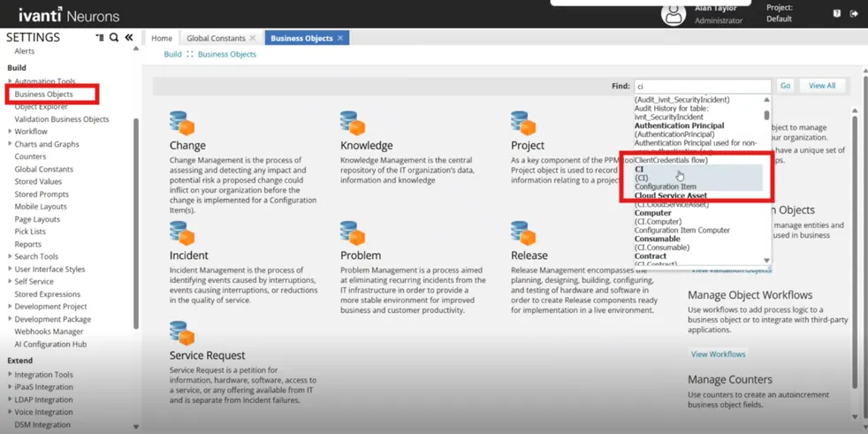Open Validation Business Objects in sidebar
Viewport: 868px width, 434px height.
point(62,119)
